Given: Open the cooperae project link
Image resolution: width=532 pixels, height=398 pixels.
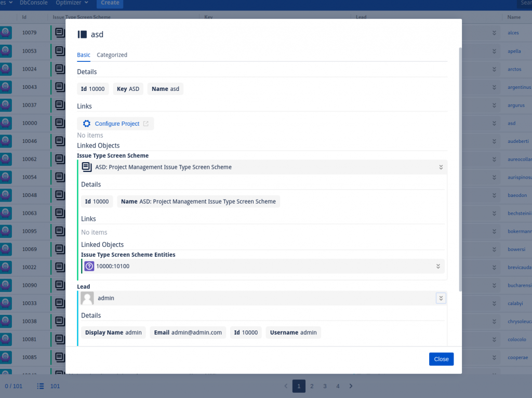Looking at the screenshot, I should click(518, 357).
